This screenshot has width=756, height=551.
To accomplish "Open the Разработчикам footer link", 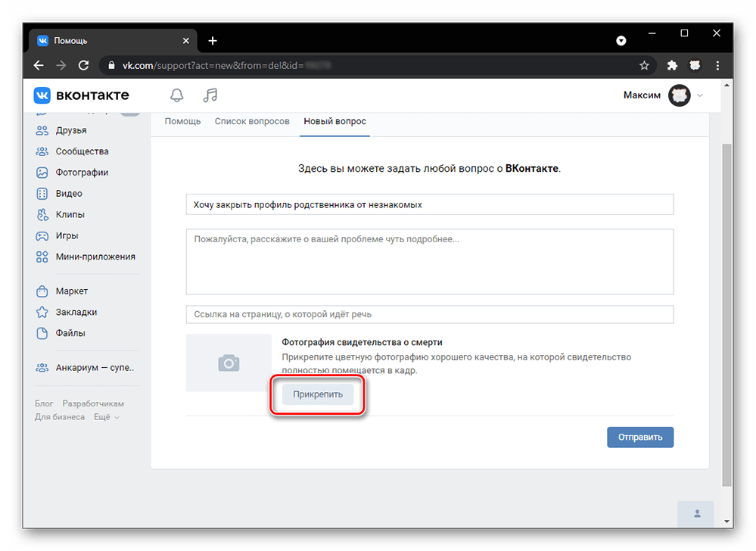I will (x=93, y=403).
